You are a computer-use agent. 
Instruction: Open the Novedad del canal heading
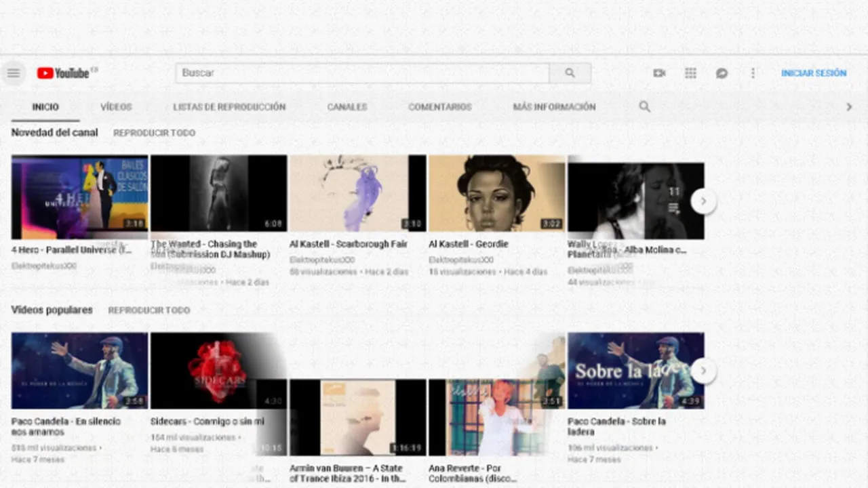point(54,132)
